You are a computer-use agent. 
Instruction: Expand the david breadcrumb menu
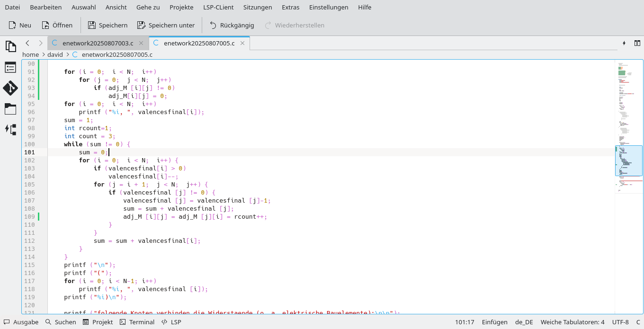(55, 54)
